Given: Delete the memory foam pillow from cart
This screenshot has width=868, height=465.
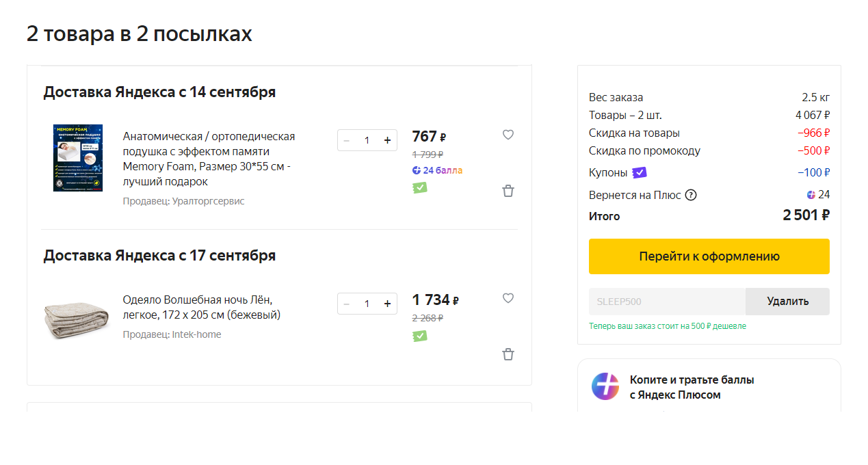Looking at the screenshot, I should point(508,191).
